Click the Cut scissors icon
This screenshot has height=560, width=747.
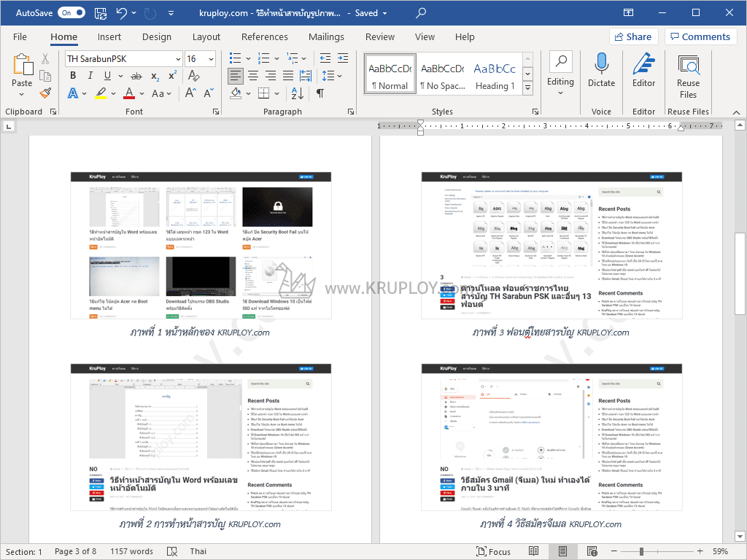(x=45, y=58)
